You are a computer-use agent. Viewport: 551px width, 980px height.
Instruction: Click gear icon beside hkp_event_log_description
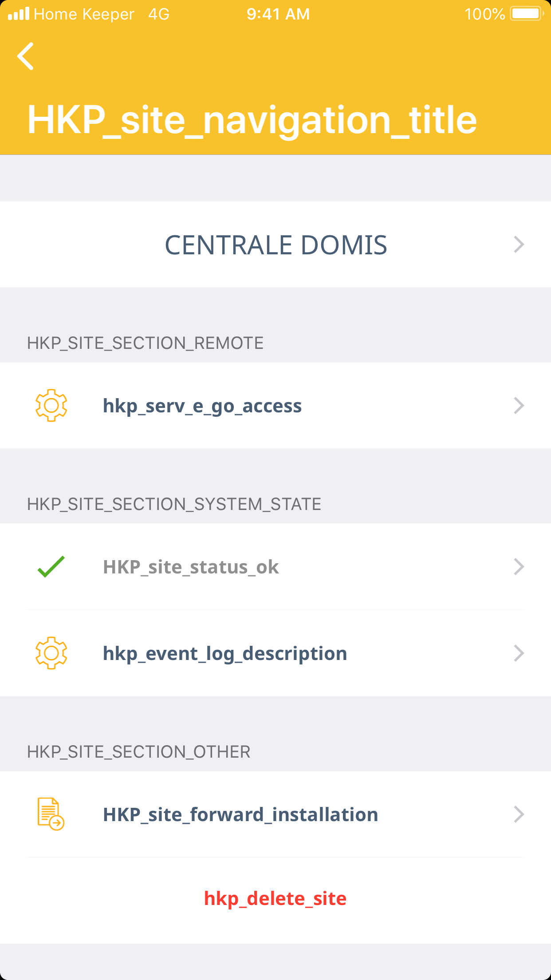[51, 653]
